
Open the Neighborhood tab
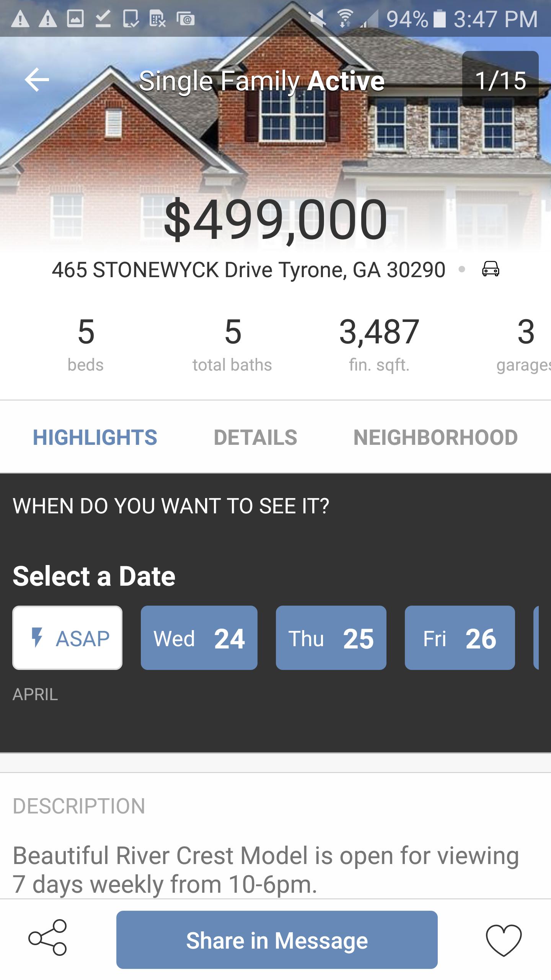tap(435, 437)
